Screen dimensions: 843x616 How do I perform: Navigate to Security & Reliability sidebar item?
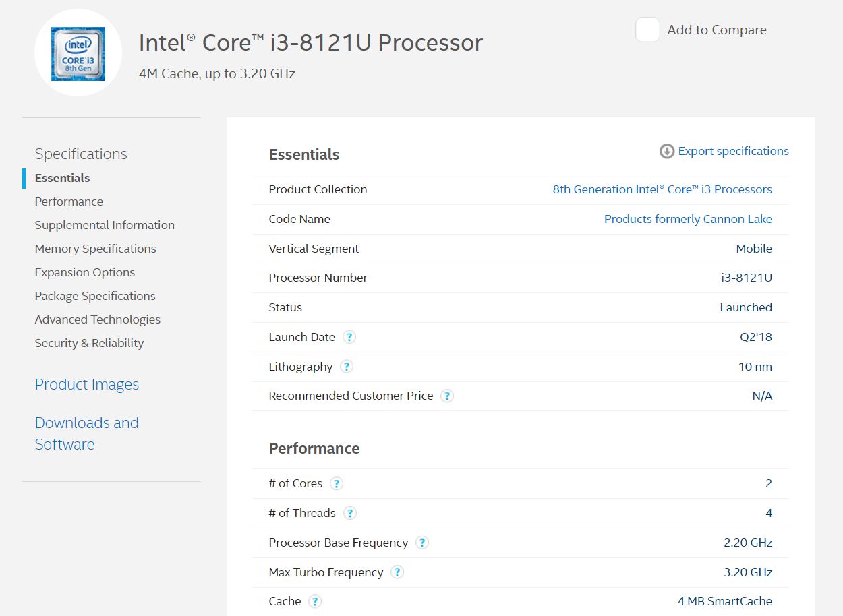[x=89, y=343]
